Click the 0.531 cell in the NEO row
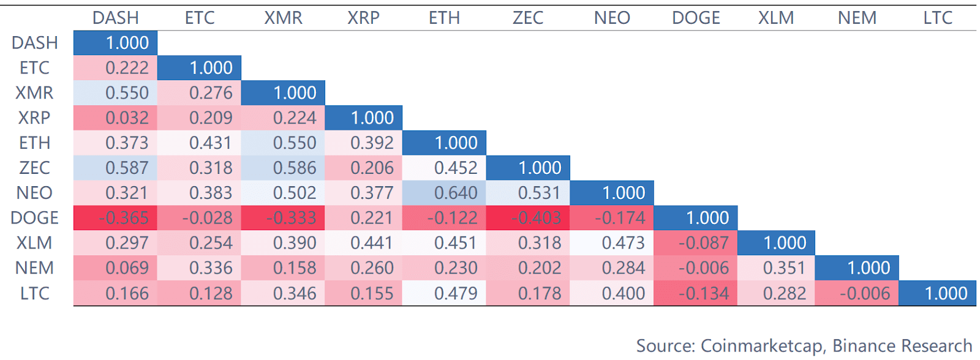This screenshot has width=980, height=360. [x=528, y=193]
